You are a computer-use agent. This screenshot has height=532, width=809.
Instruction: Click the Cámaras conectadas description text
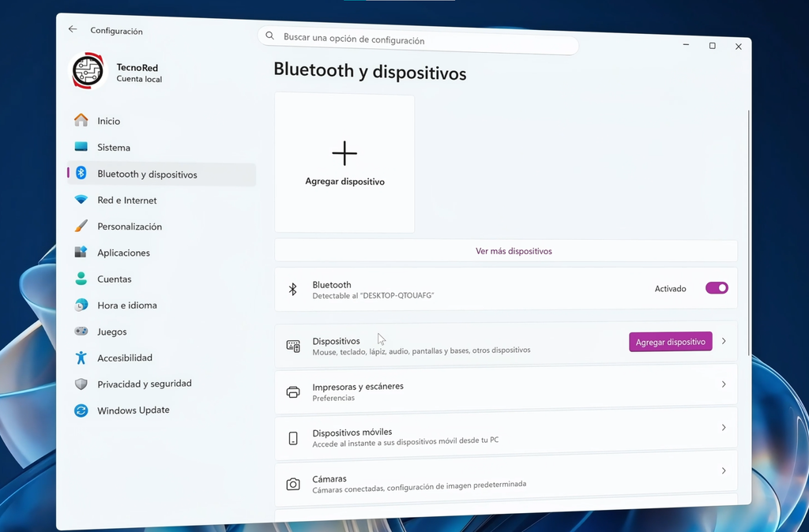(x=420, y=487)
